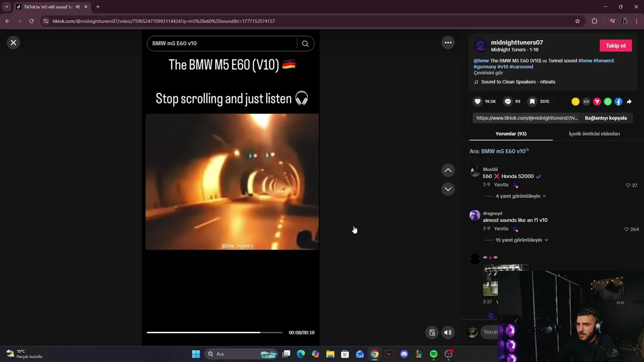Image resolution: width=644 pixels, height=362 pixels.
Task: Click the embed code icon
Action: (x=586, y=102)
